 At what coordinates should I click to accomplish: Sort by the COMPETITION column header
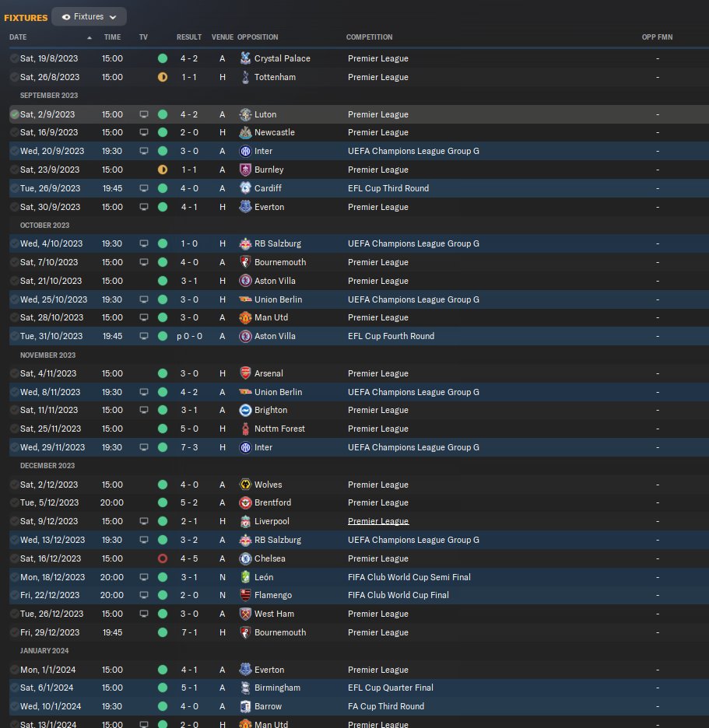370,37
